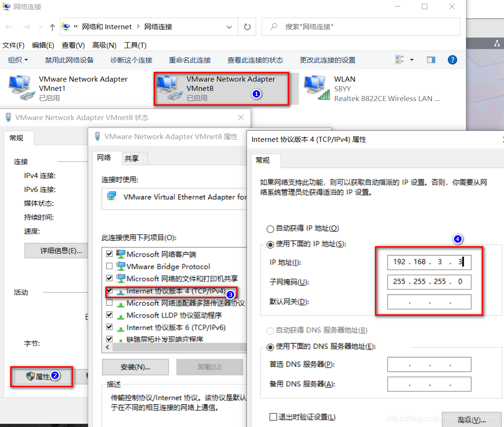
Task: Click the VMware Bridge Protocol item icon
Action: point(121,266)
